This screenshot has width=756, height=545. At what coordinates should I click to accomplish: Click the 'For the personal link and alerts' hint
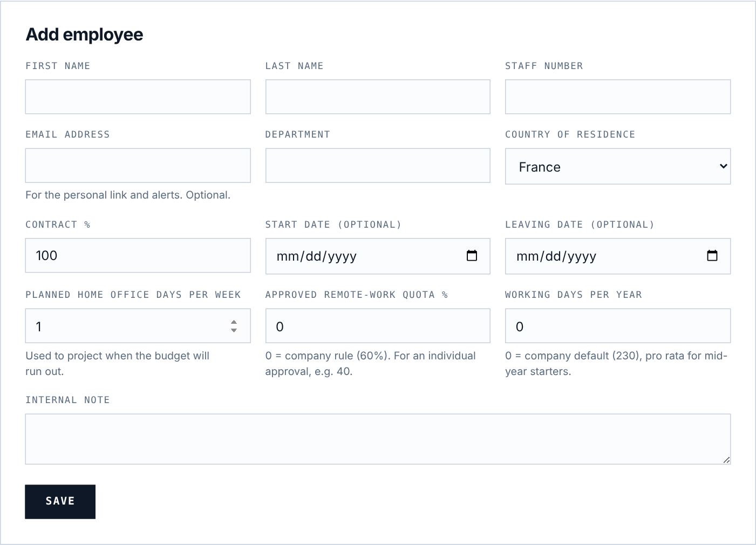[x=128, y=195]
